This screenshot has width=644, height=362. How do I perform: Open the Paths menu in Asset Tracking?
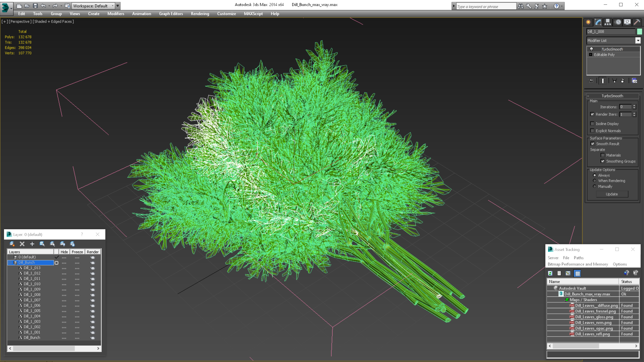(x=578, y=258)
